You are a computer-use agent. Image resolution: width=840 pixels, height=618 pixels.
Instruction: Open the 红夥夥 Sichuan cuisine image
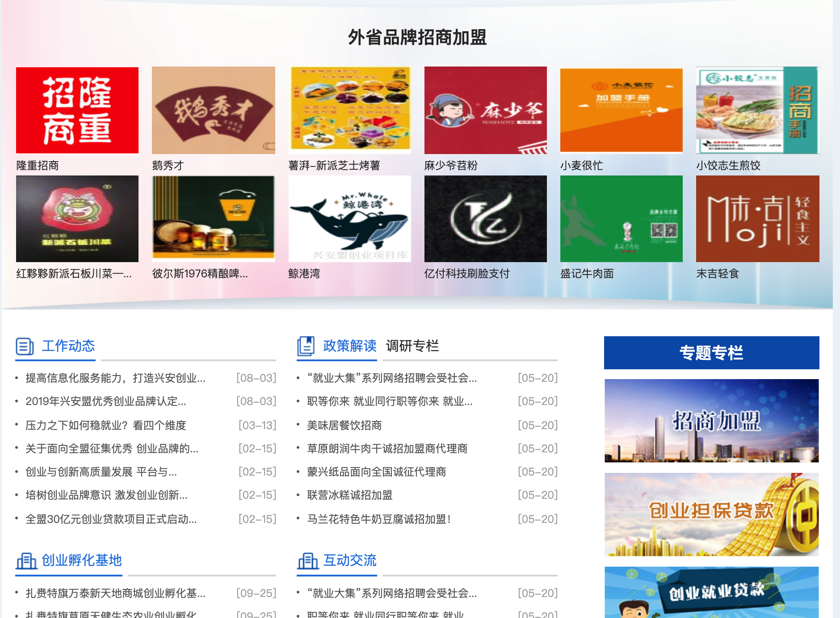tap(77, 219)
